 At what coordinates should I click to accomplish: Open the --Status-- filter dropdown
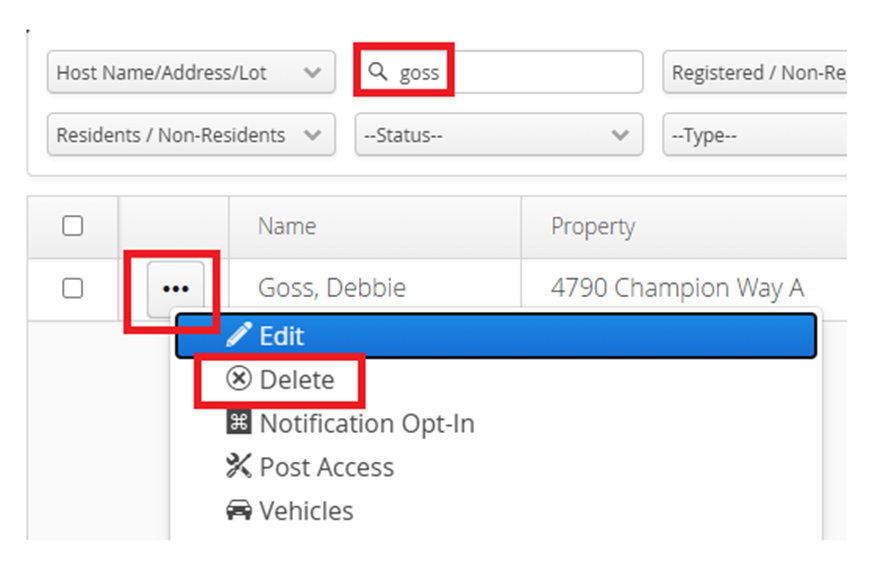click(499, 135)
